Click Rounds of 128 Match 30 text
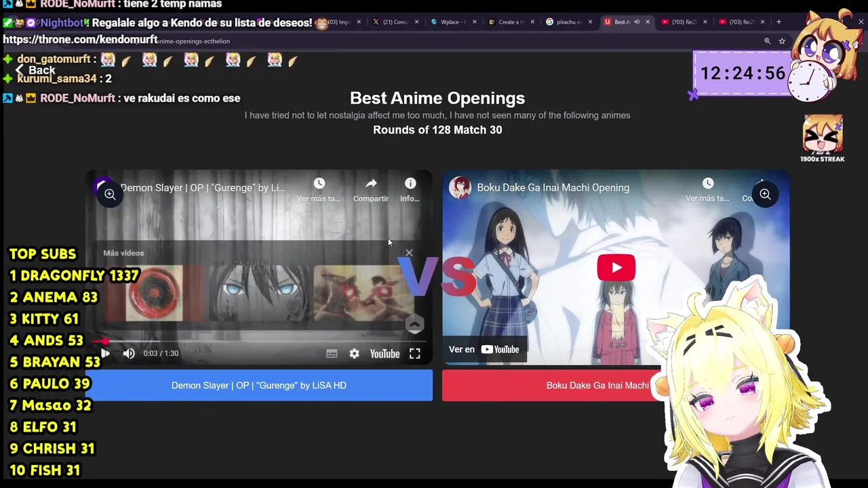Viewport: 868px width, 488px height. point(437,129)
